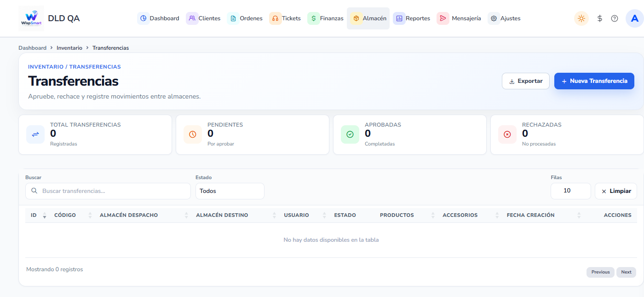Click the Estado column header
644x297 pixels.
[x=345, y=215]
